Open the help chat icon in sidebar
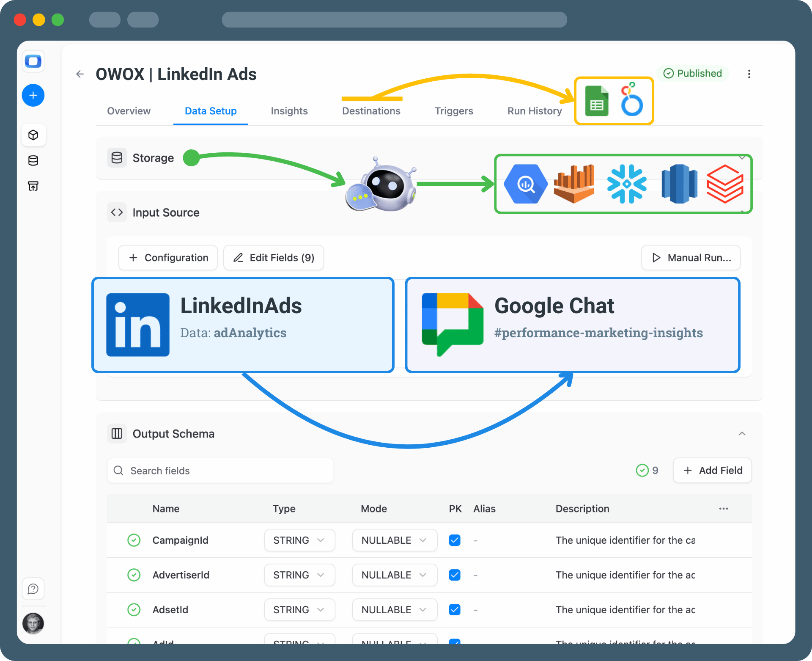Screen dimensions: 812x661 [x=33, y=589]
